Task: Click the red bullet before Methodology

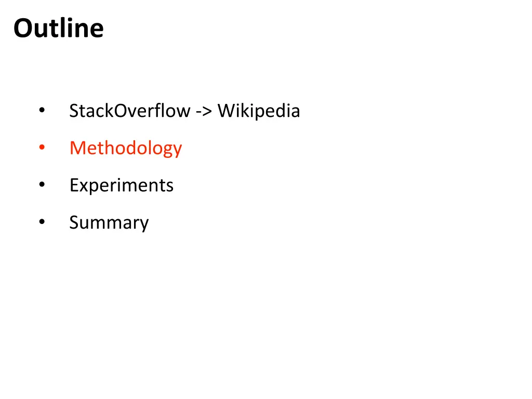Action: pos(42,147)
